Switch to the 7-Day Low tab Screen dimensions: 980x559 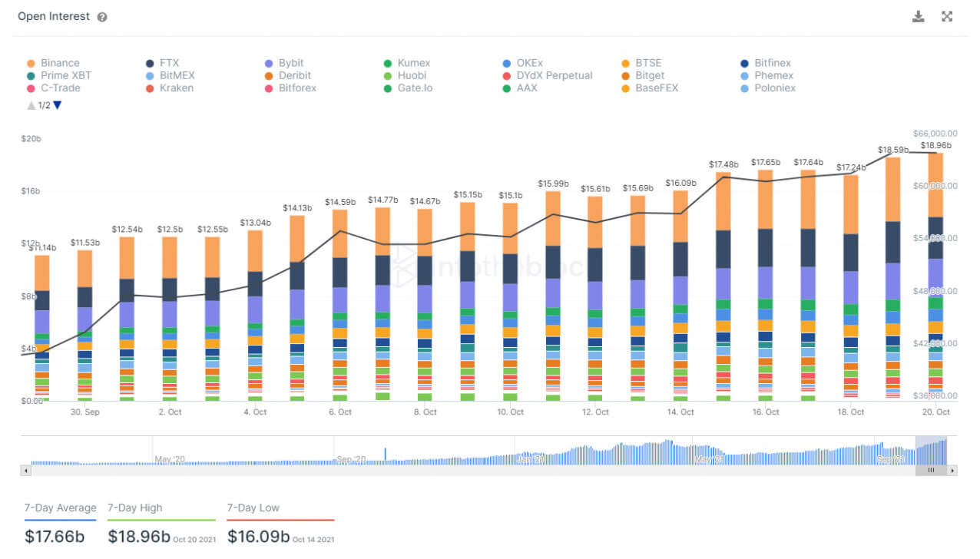[253, 508]
